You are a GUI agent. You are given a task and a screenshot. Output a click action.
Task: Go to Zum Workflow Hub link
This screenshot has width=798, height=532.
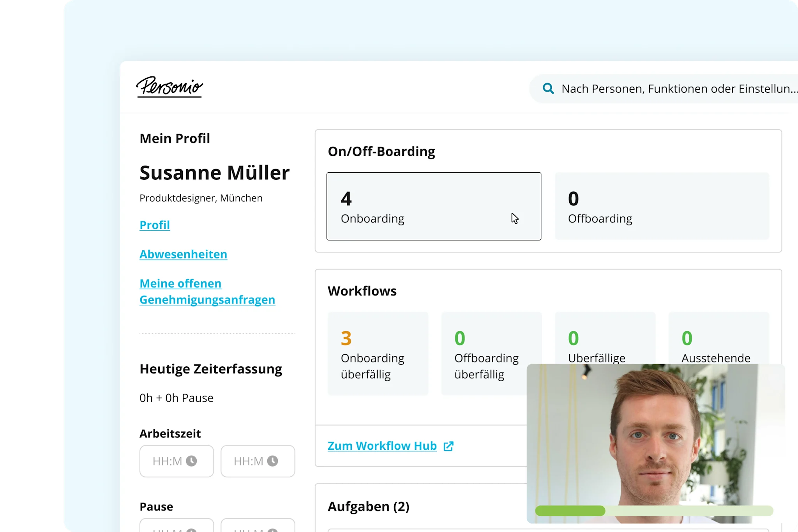(x=382, y=446)
